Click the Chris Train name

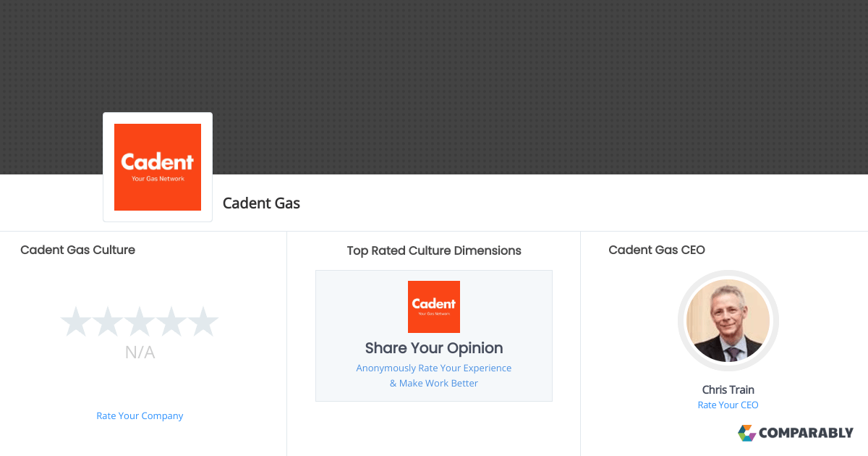point(728,389)
